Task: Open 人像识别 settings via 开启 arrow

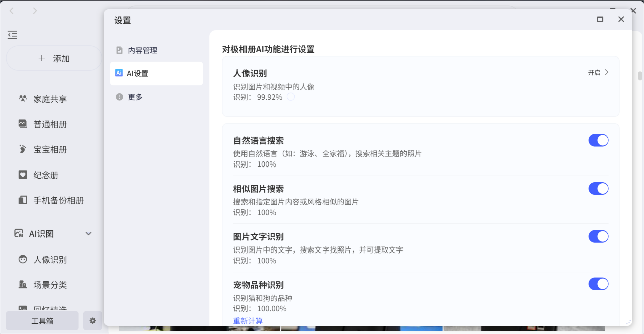Action: coord(599,72)
